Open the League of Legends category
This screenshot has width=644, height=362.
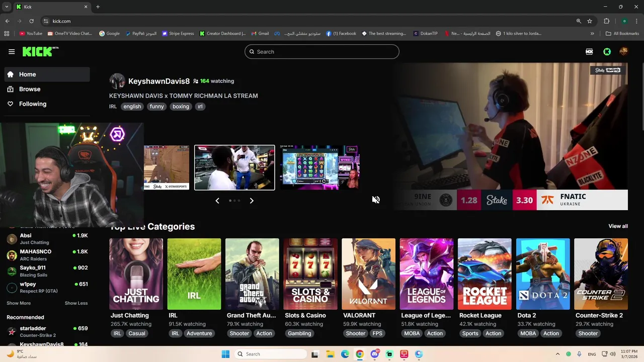point(427,274)
